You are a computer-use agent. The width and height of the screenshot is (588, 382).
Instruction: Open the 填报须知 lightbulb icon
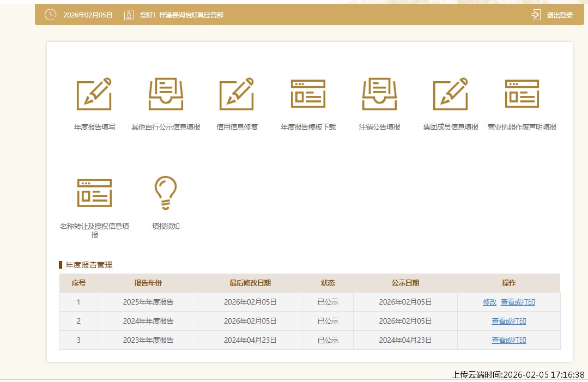pos(166,193)
